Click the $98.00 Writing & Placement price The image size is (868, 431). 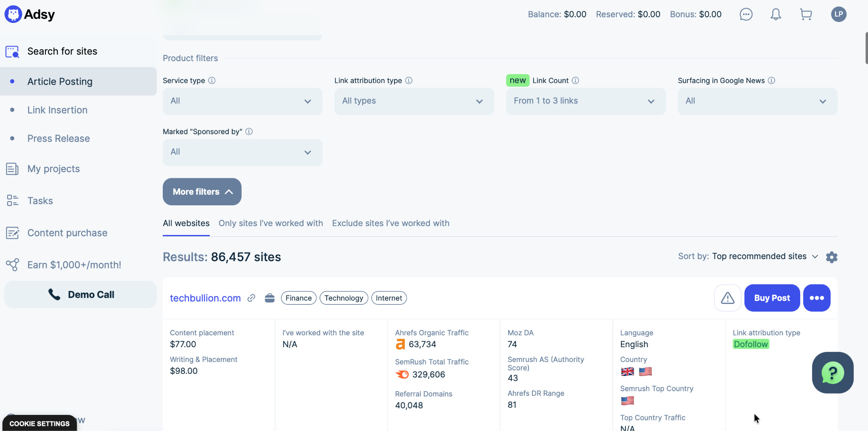click(184, 371)
